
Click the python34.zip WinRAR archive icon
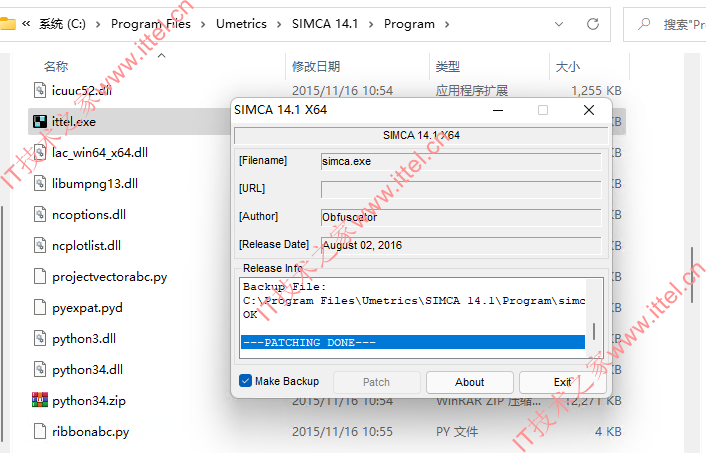pyautogui.click(x=40, y=400)
